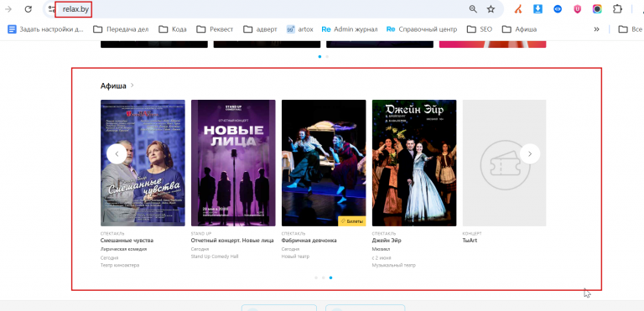This screenshot has width=644, height=311.
Task: Click the zoom magnifier icon in address bar
Action: point(473,9)
